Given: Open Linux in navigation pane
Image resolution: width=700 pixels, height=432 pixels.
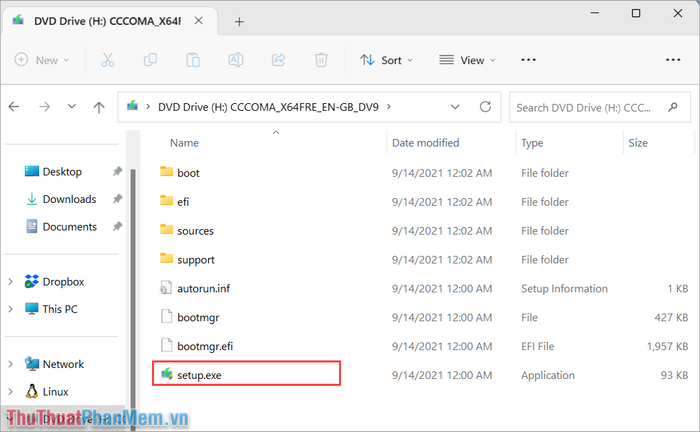Looking at the screenshot, I should (55, 391).
